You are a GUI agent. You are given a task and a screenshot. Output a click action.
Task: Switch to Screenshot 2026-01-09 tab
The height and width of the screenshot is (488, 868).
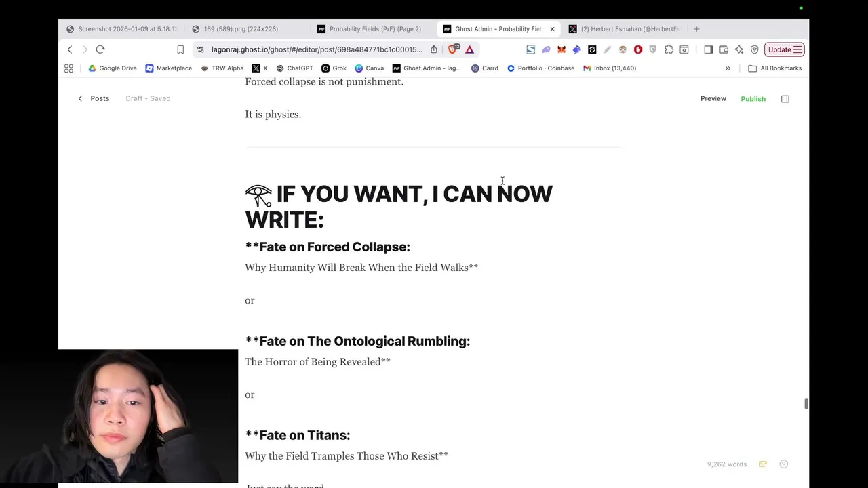[x=122, y=29]
